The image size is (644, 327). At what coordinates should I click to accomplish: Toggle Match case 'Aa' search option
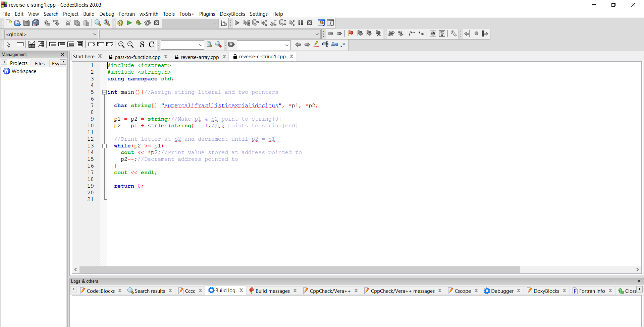(x=334, y=45)
